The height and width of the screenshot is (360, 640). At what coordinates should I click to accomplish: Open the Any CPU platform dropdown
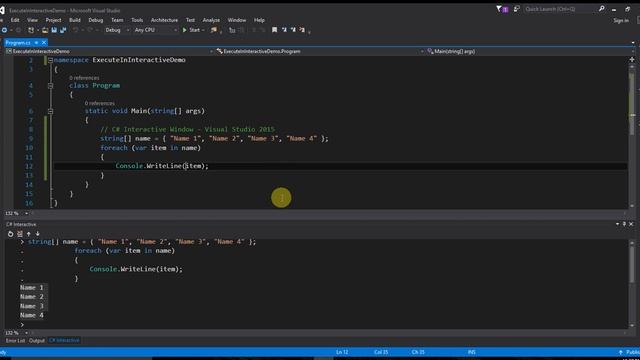[155, 30]
